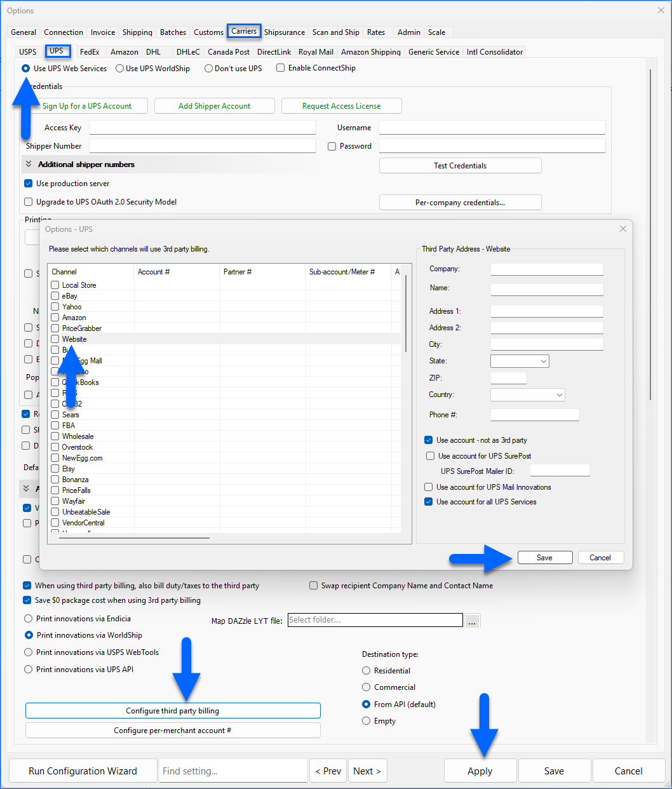Image resolution: width=672 pixels, height=789 pixels.
Task: Click the Shipper Number field
Action: 203,146
